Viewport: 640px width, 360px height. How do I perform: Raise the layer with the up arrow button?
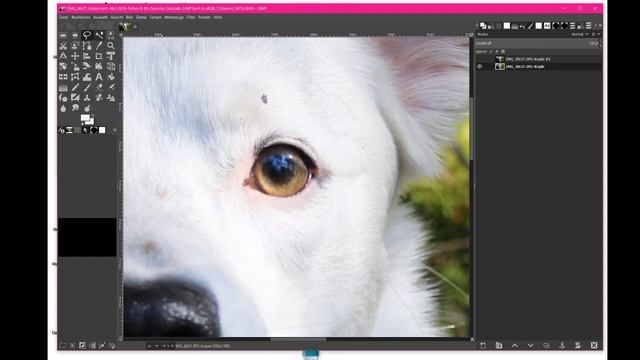[515, 345]
